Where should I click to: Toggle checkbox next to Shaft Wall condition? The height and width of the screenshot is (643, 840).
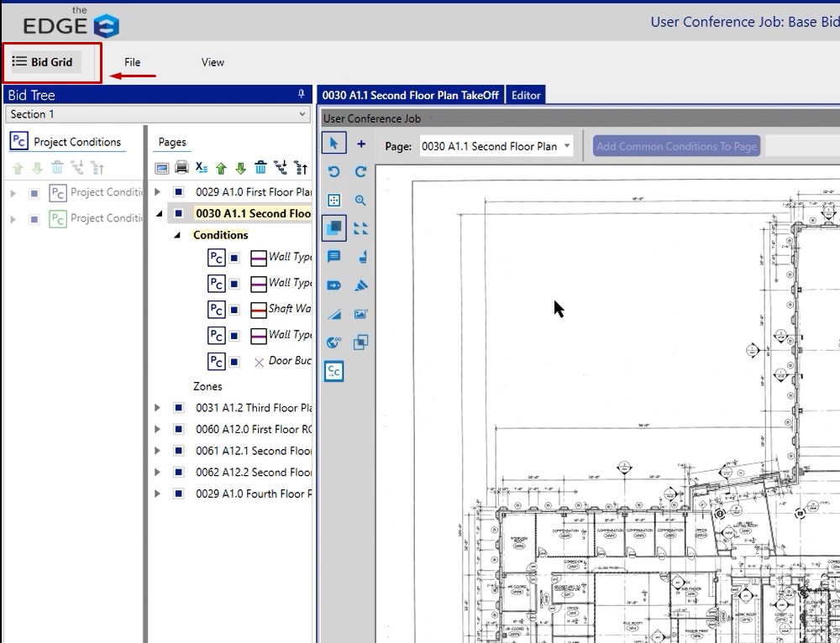[x=235, y=310]
